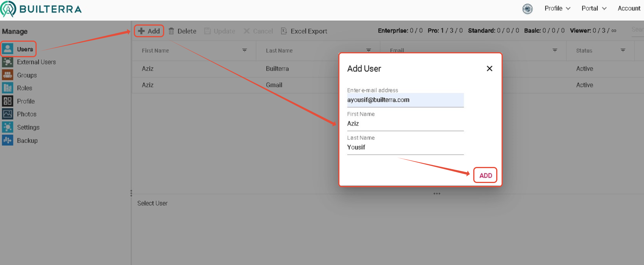Image resolution: width=644 pixels, height=265 pixels.
Task: Open Backup label in Manage sidebar
Action: [x=27, y=140]
